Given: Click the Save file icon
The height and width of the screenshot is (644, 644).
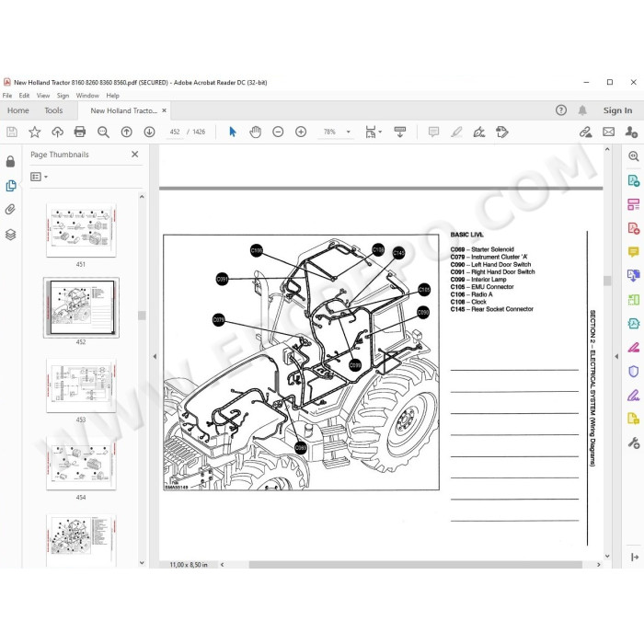Looking at the screenshot, I should (x=12, y=132).
